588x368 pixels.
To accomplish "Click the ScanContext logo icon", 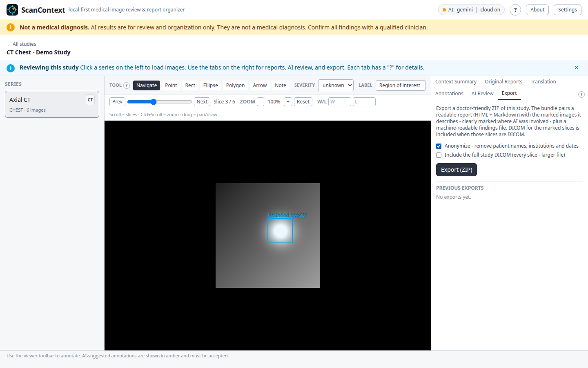I will click(x=12, y=10).
